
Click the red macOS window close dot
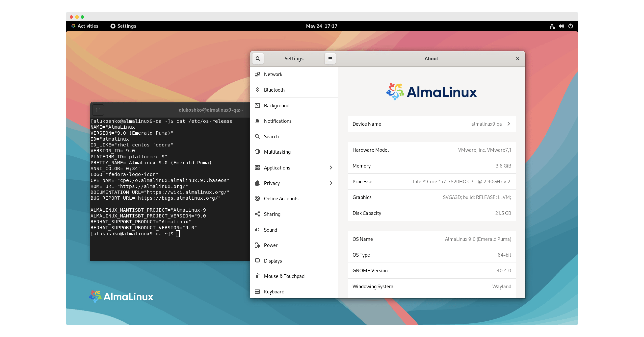[71, 17]
